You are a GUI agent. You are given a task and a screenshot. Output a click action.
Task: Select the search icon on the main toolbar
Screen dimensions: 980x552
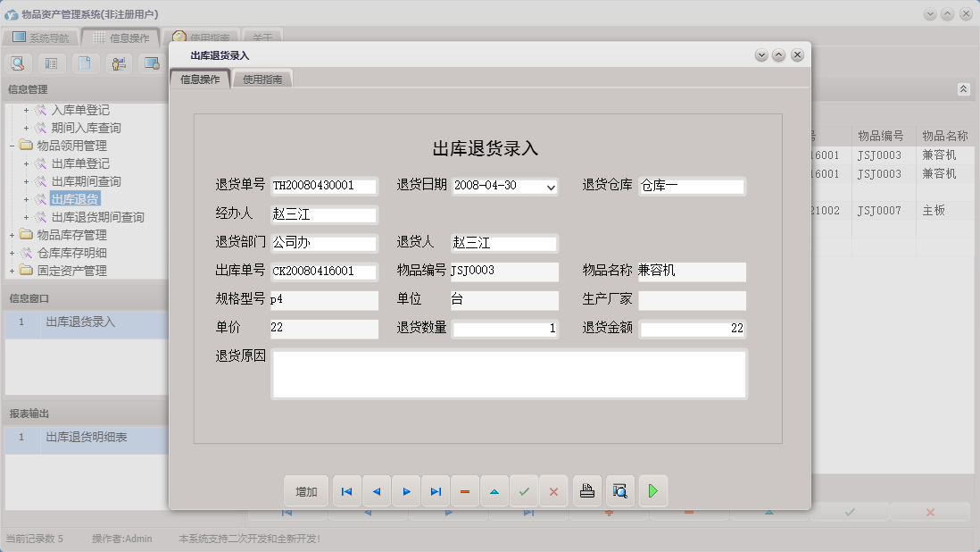point(18,63)
